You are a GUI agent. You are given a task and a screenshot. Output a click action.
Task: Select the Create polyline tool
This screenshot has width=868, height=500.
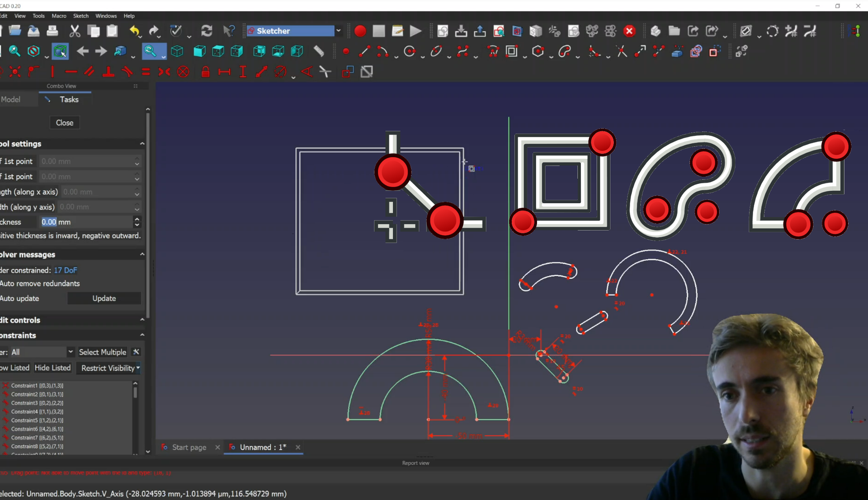pyautogui.click(x=493, y=51)
